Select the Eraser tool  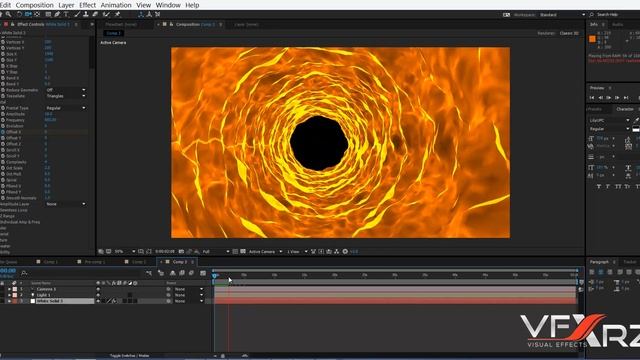(95, 14)
